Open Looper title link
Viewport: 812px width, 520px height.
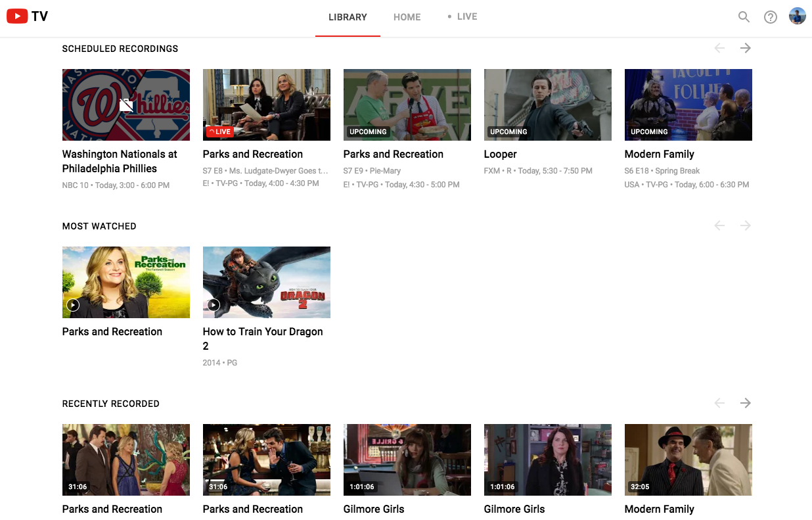[501, 154]
